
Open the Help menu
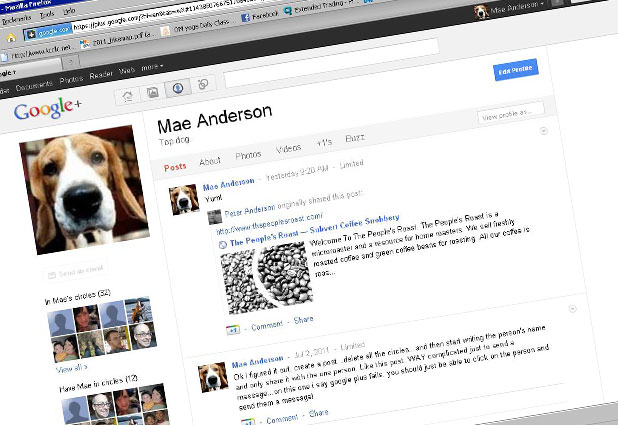[69, 11]
